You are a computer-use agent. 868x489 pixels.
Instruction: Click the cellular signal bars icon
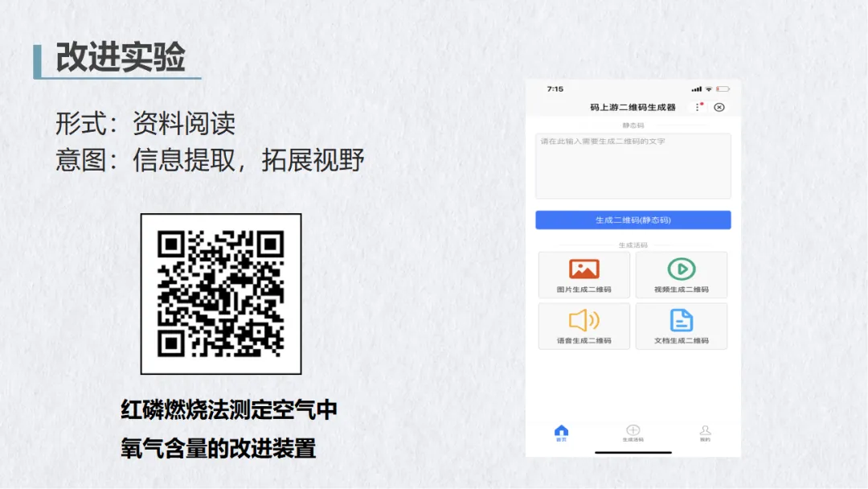(x=696, y=89)
